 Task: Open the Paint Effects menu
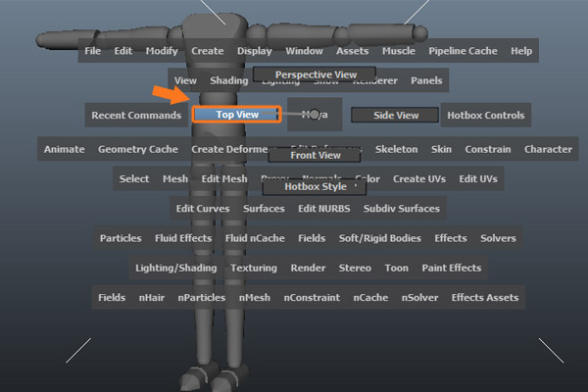tap(452, 268)
